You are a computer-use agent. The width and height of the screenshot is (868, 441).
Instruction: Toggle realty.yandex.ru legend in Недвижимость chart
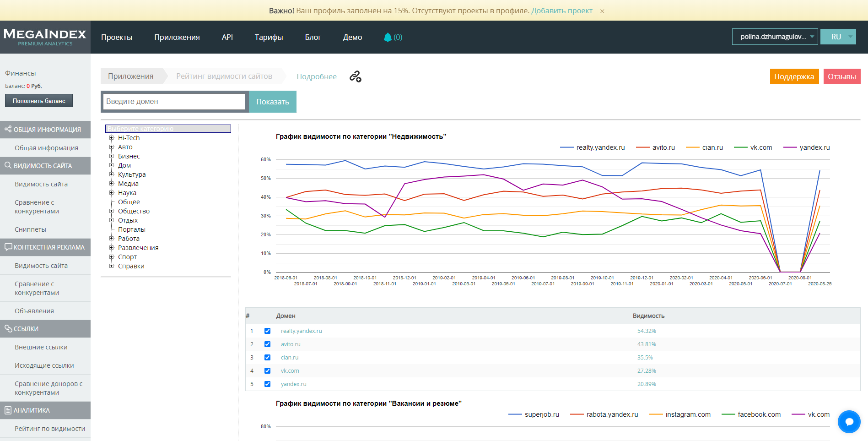coord(593,147)
